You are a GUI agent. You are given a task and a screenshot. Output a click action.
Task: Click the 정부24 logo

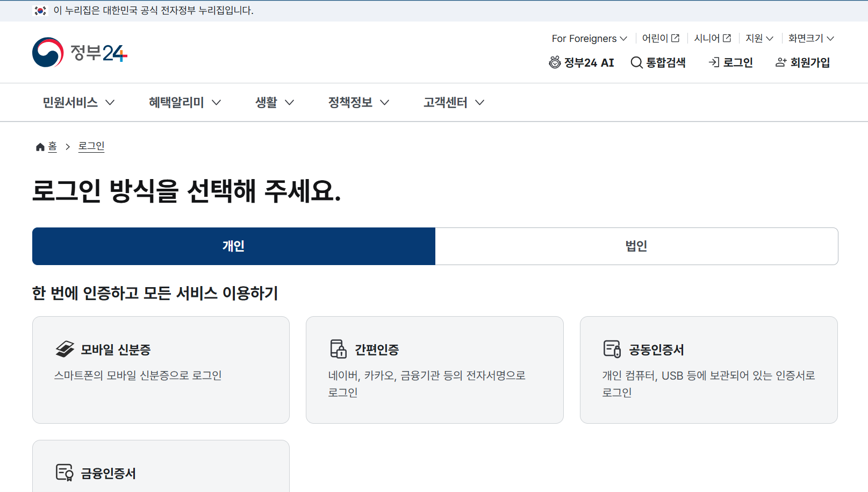(x=80, y=52)
